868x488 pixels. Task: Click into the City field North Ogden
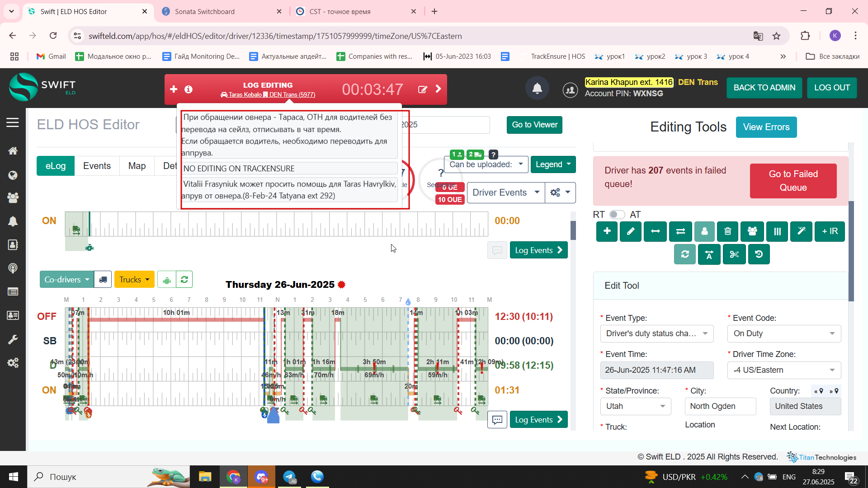tap(720, 406)
